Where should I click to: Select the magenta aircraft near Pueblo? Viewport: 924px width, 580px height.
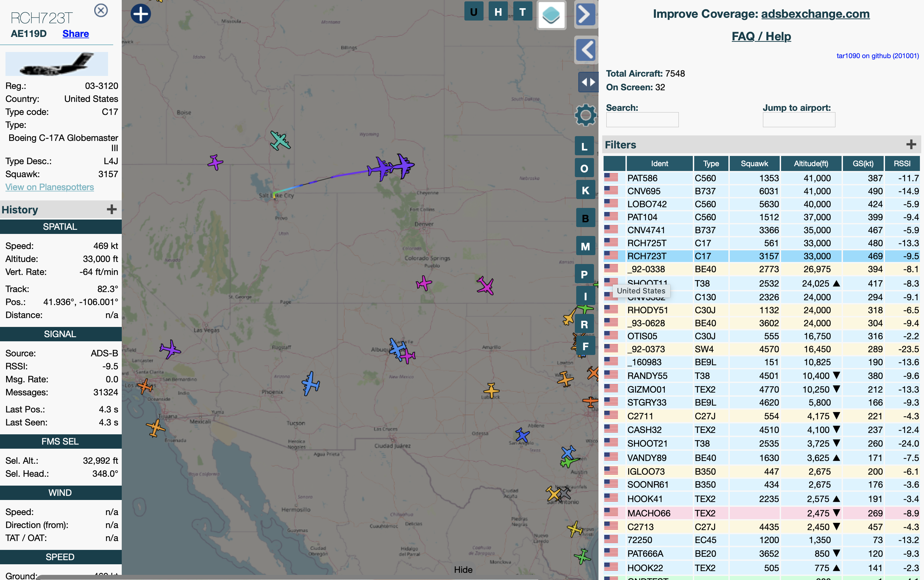tap(424, 284)
